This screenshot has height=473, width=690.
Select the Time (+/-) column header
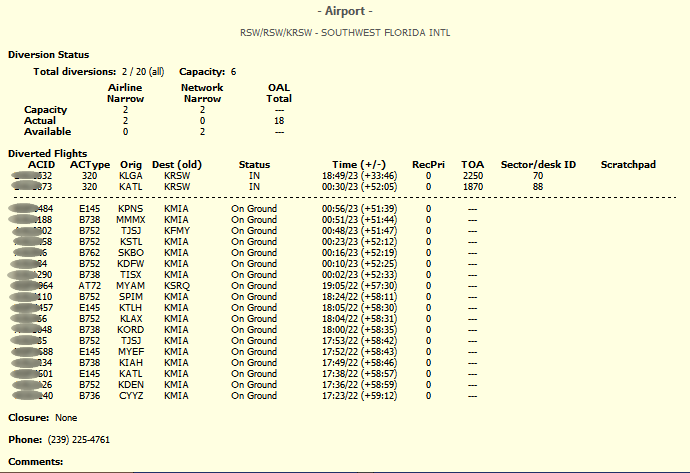(x=359, y=164)
